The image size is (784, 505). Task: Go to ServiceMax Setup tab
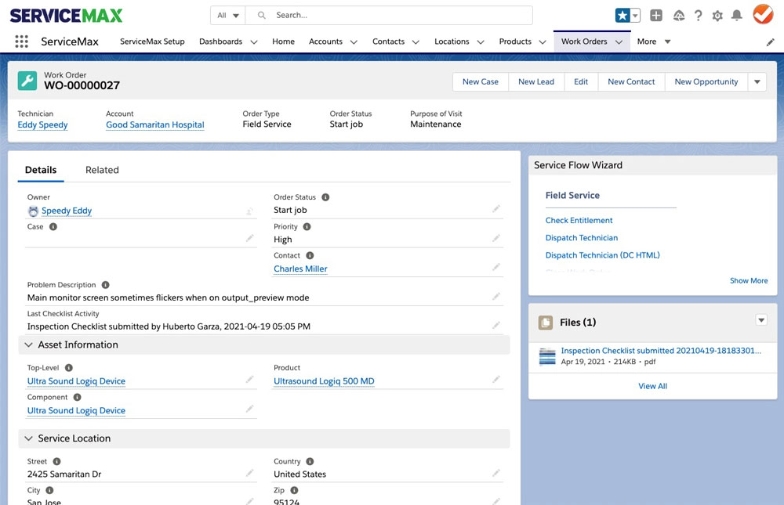pos(152,42)
